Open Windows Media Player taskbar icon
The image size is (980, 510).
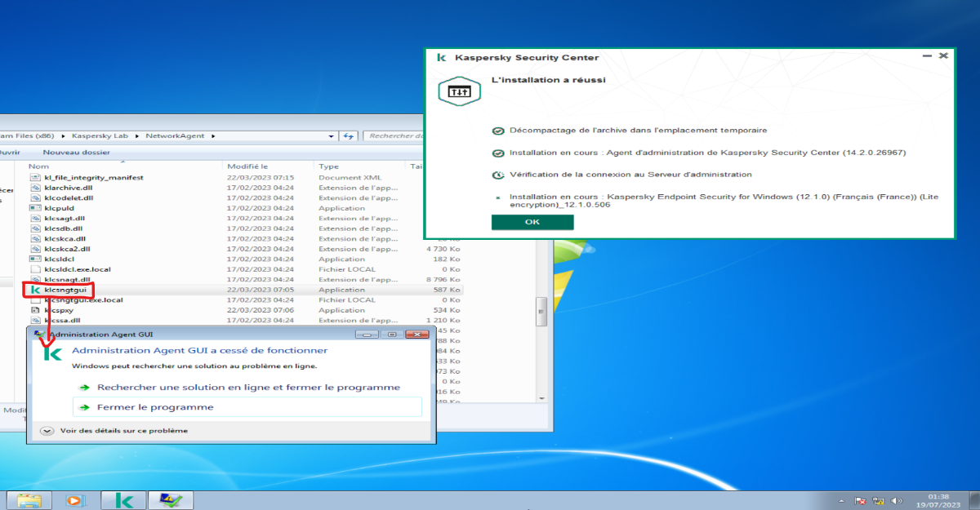tap(75, 500)
